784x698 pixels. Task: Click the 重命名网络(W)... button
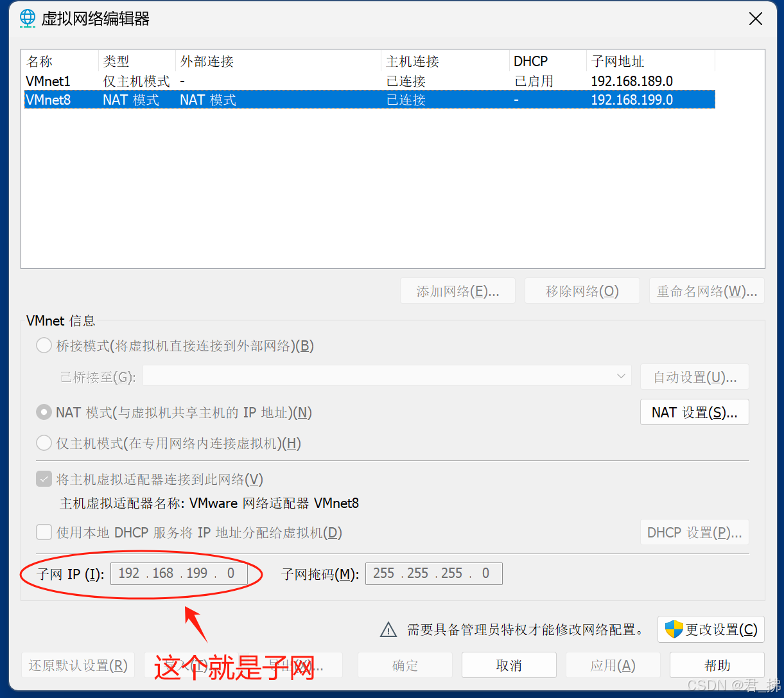point(707,292)
